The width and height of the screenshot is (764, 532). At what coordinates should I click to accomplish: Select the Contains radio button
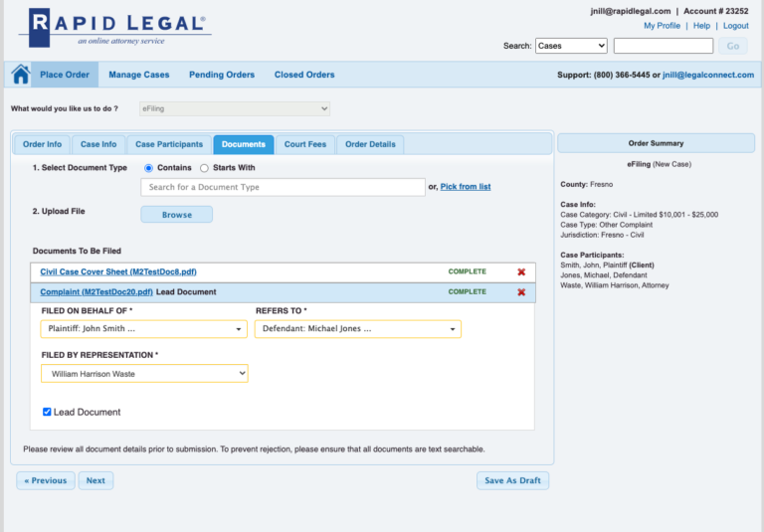tap(148, 168)
